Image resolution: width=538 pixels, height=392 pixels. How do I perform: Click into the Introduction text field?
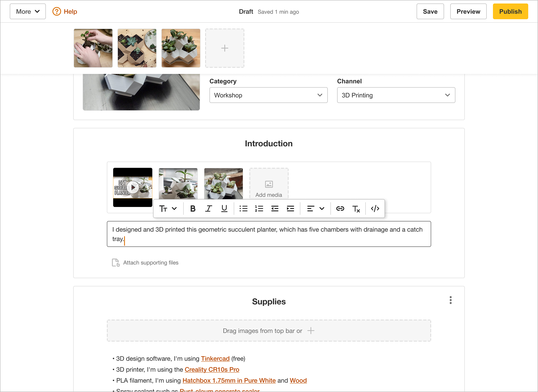pyautogui.click(x=269, y=234)
